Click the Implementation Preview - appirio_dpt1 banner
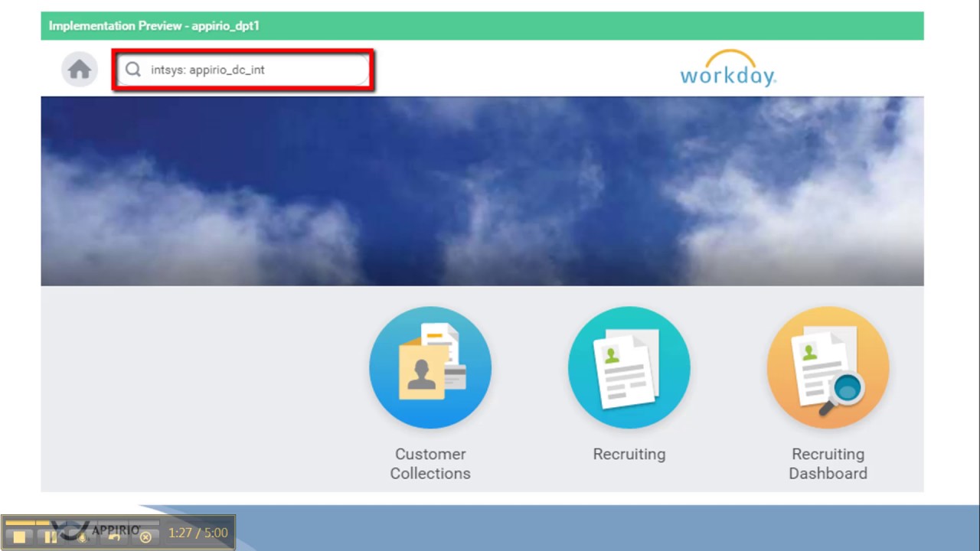 [482, 26]
